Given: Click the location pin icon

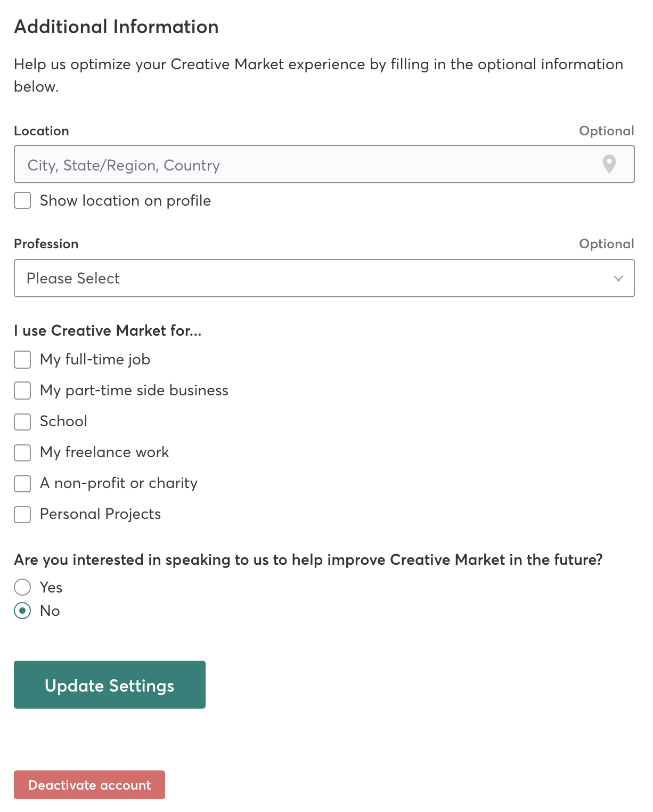Looking at the screenshot, I should coord(609,164).
